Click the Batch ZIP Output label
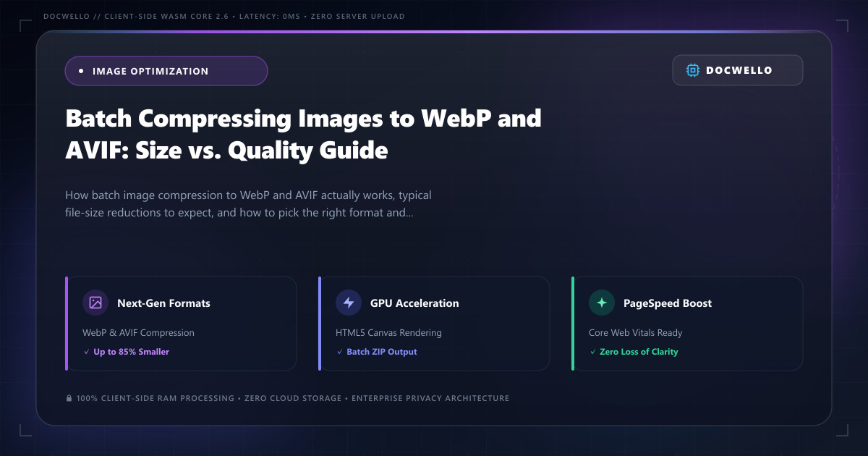The width and height of the screenshot is (868, 456). 382,352
